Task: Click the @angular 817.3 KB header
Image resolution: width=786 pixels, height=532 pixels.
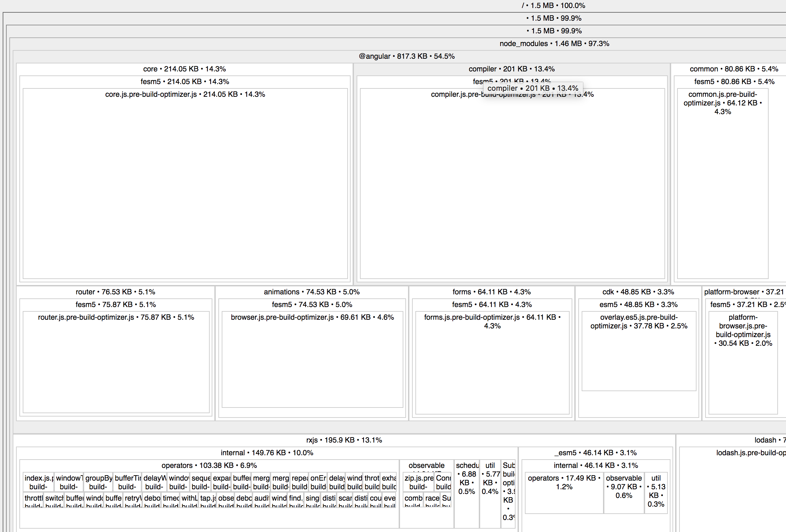Action: pyautogui.click(x=407, y=56)
